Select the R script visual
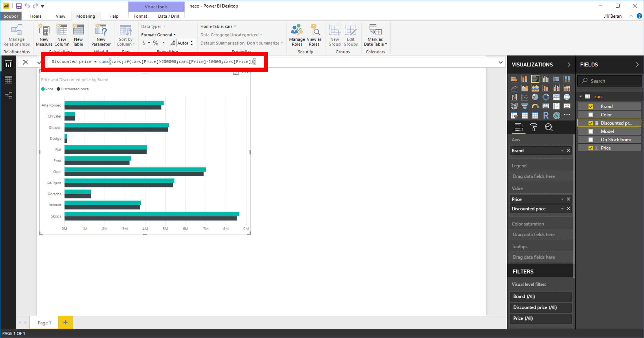This screenshot has width=644, height=338. (x=546, y=115)
